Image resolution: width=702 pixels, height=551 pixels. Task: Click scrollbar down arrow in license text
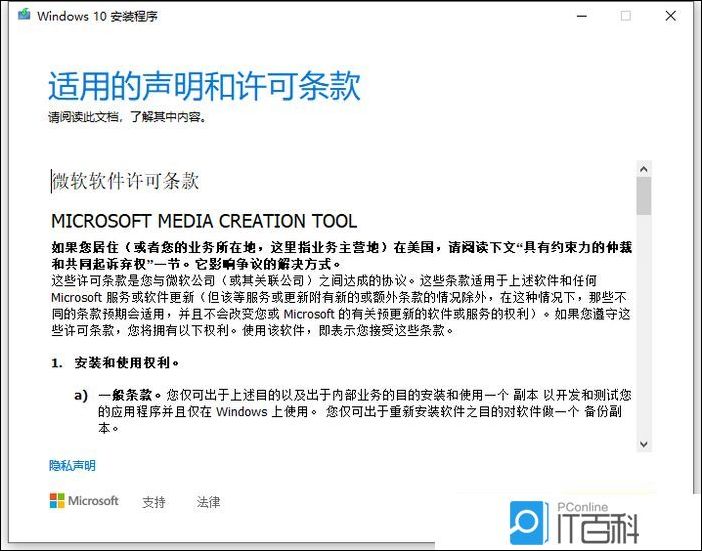pos(644,444)
